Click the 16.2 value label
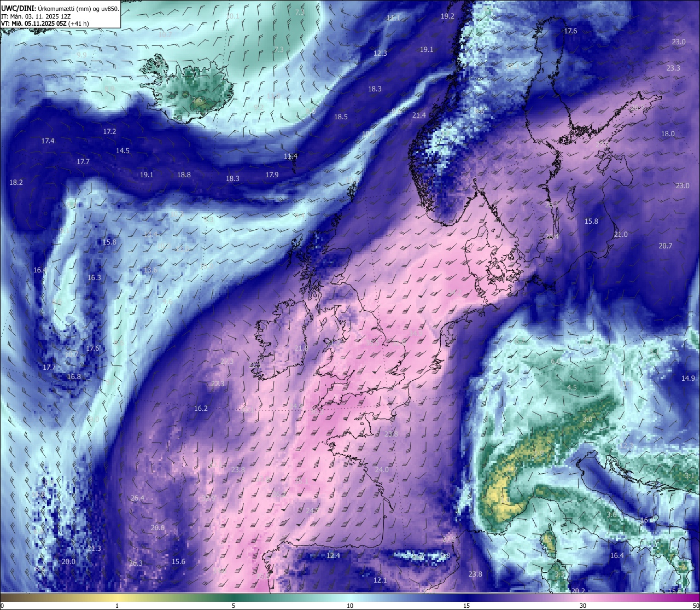 tap(201, 409)
